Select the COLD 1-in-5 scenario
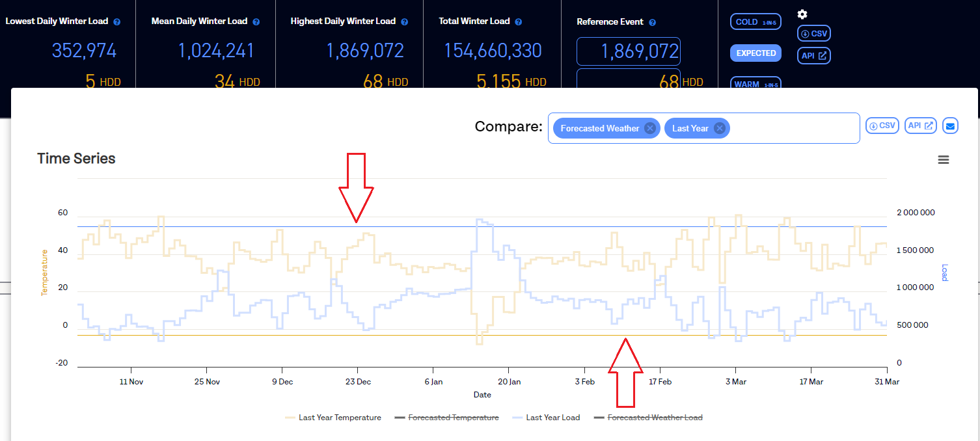Viewport: 980px width, 441px height. click(x=755, y=21)
